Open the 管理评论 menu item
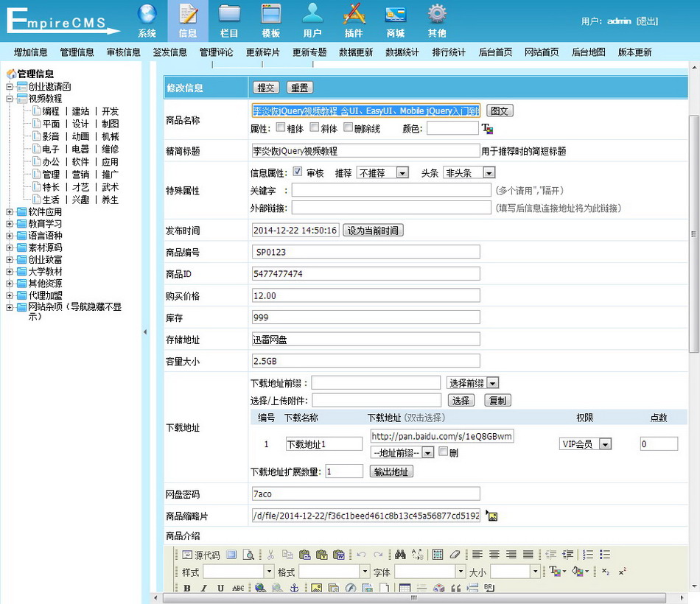The width and height of the screenshot is (700, 604). (217, 52)
